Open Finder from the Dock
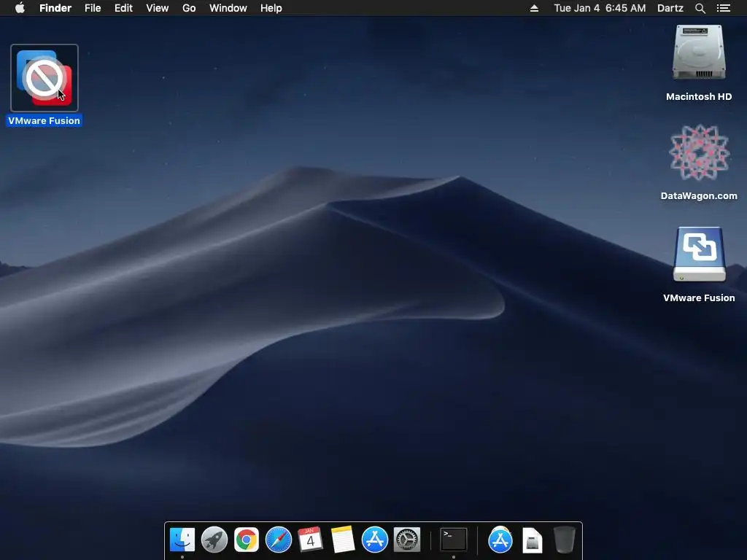The image size is (747, 560). tap(182, 540)
